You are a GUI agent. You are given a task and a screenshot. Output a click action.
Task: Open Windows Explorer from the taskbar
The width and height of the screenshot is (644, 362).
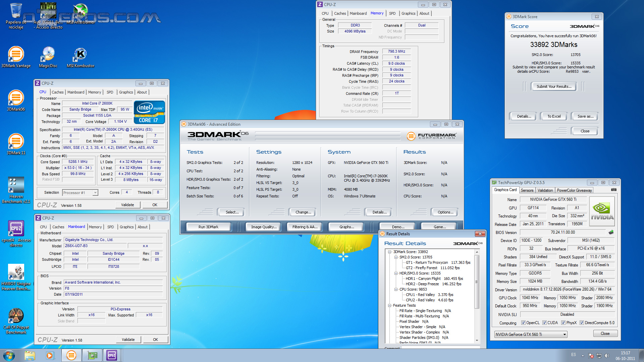(30, 356)
